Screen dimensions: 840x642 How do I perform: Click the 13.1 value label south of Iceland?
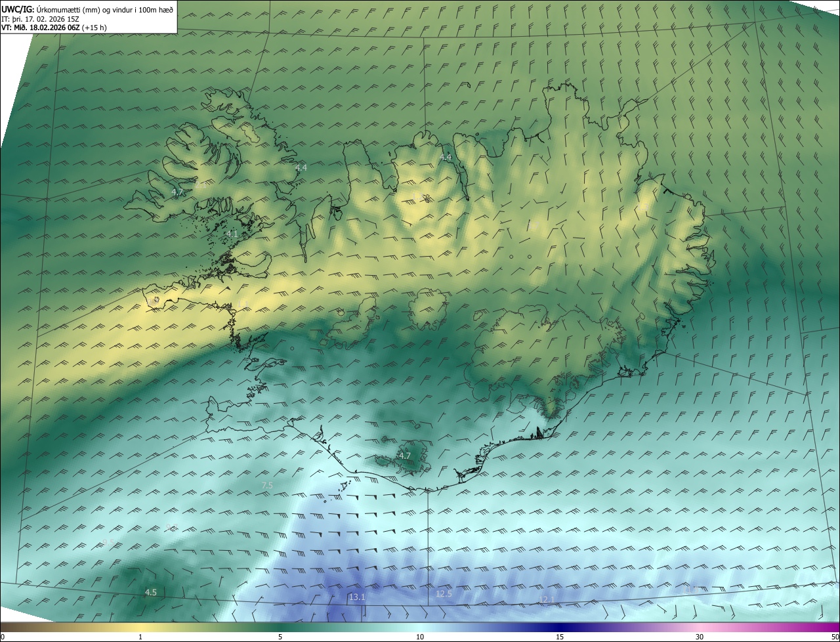357,597
